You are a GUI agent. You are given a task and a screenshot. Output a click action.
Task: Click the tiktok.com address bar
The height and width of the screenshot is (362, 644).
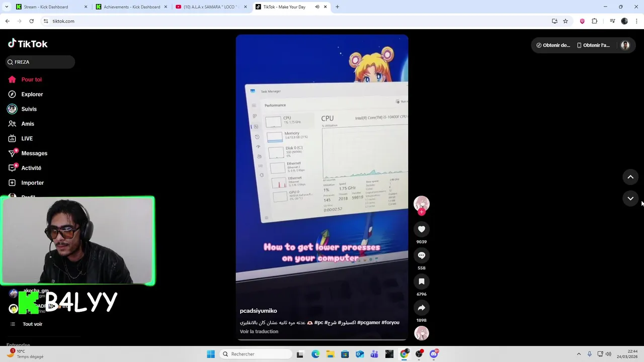coord(297,21)
